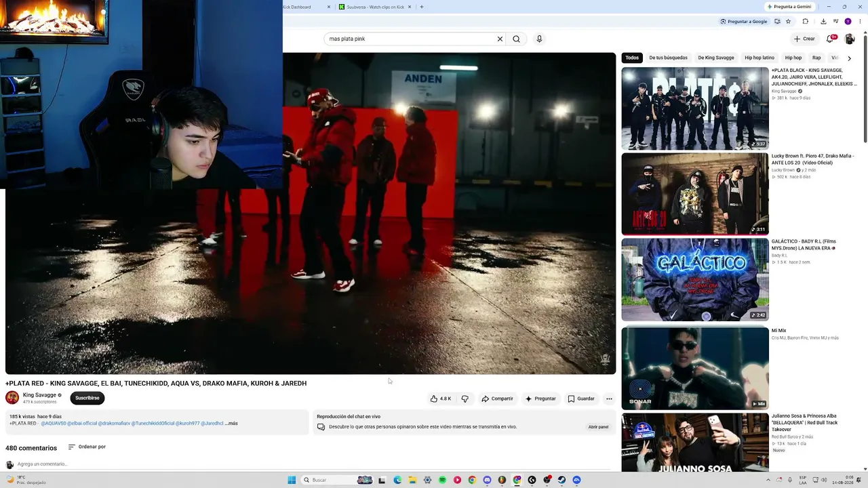The height and width of the screenshot is (488, 868).
Task: Close the Suubversa Kick clips tab
Action: [410, 7]
